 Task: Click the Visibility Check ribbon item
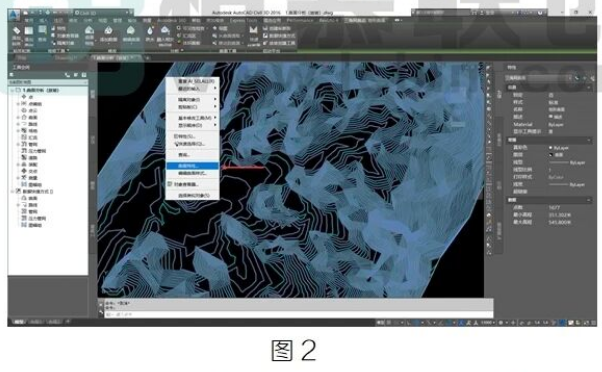(x=190, y=28)
